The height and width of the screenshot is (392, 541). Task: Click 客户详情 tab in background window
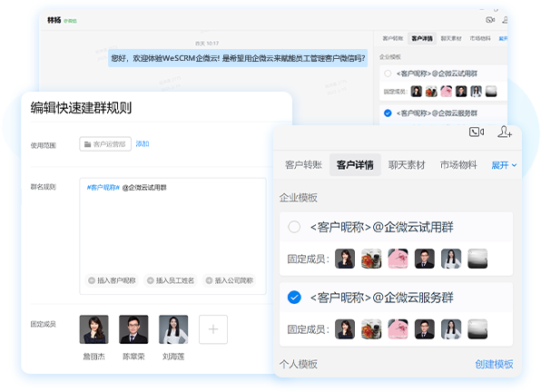422,38
